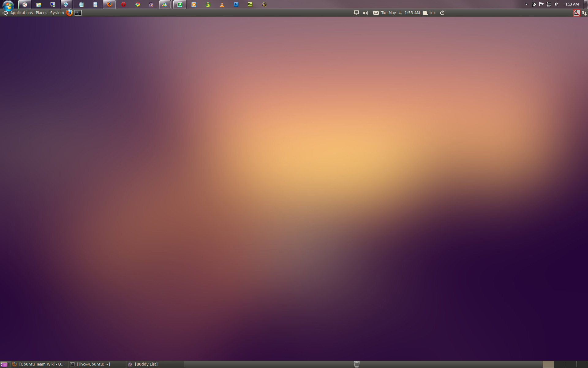Open the first pinned clock-like taskbar icon
Screen dimensions: 588x368
(25, 5)
